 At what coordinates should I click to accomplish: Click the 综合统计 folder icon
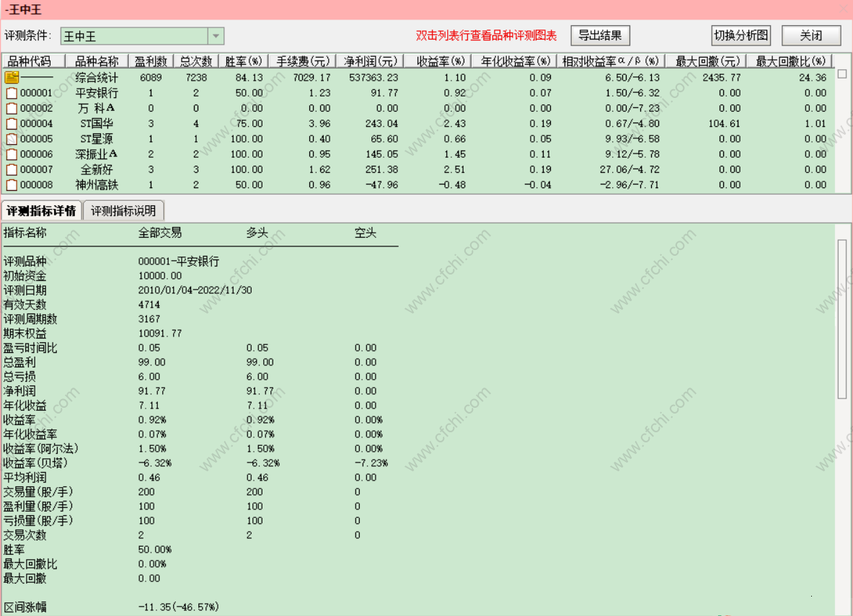point(12,78)
